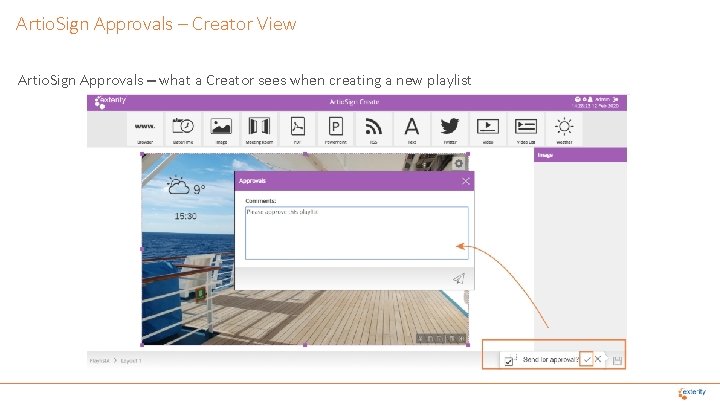720x405 pixels.
Task: Click into the Comments text box
Action: (x=357, y=233)
